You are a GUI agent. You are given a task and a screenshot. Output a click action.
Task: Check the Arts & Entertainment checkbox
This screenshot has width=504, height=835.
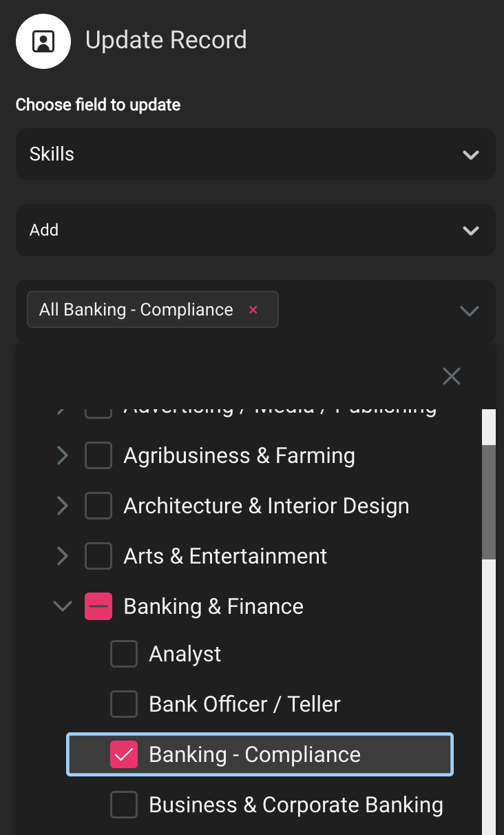98,555
